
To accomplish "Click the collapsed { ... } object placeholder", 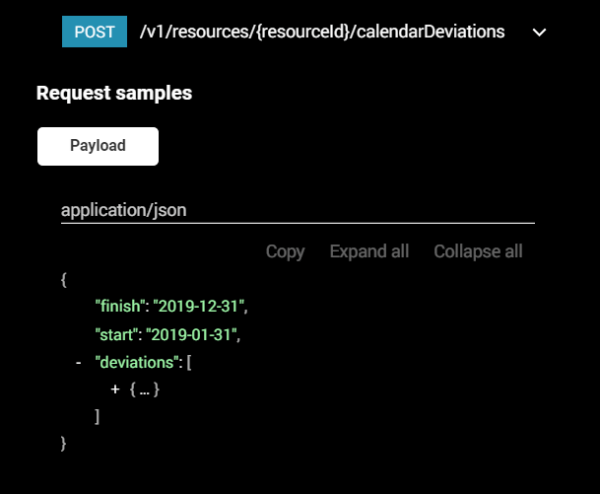I will [x=144, y=390].
